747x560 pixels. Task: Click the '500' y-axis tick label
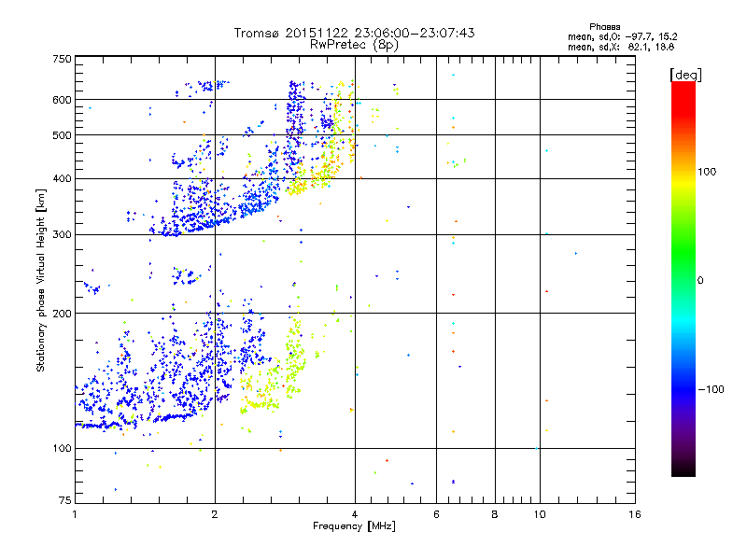[x=62, y=135]
